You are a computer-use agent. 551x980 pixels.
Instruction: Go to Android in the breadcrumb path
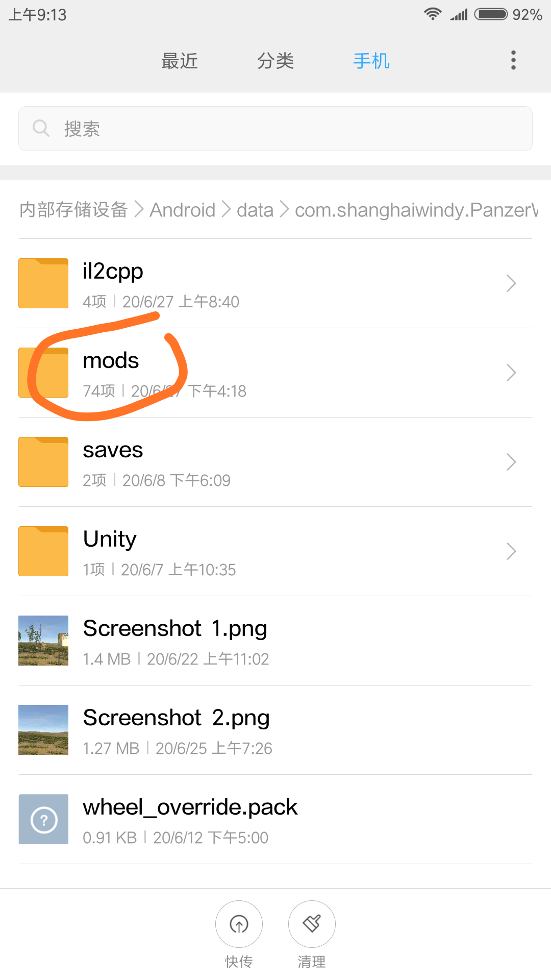(183, 210)
